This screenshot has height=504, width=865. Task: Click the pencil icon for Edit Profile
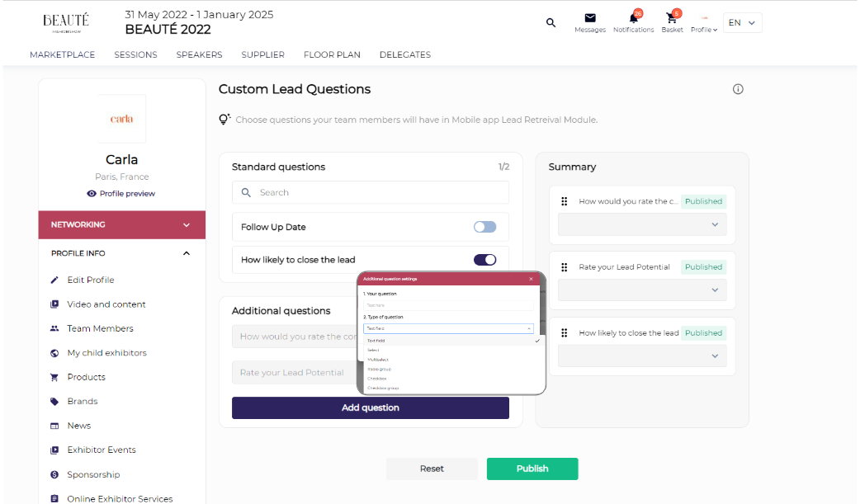click(54, 280)
